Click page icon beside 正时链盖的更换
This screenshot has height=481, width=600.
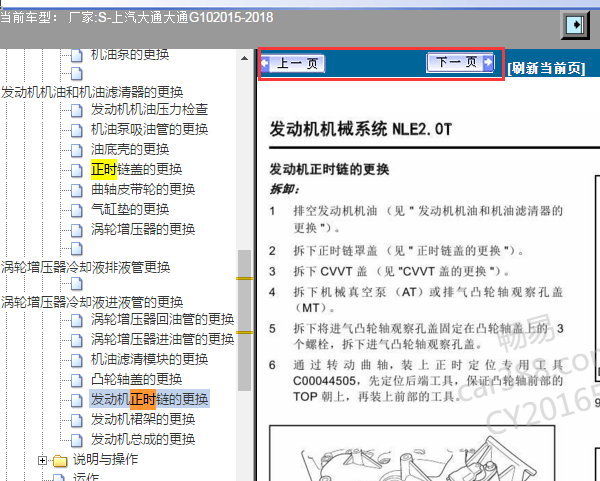[x=77, y=170]
